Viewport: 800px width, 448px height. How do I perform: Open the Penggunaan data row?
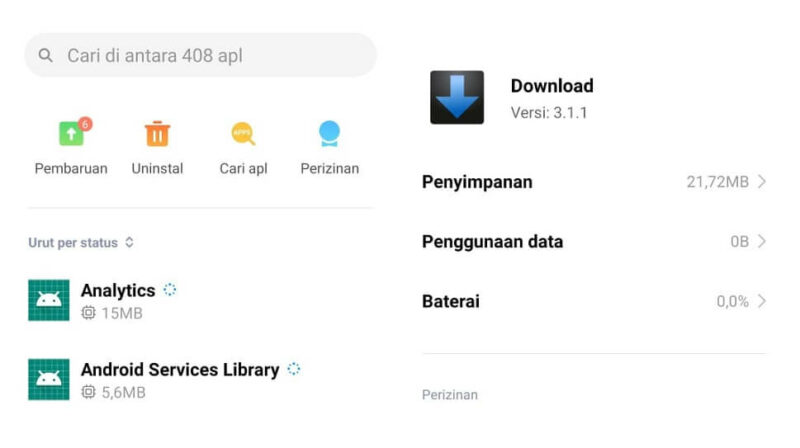pyautogui.click(x=594, y=241)
